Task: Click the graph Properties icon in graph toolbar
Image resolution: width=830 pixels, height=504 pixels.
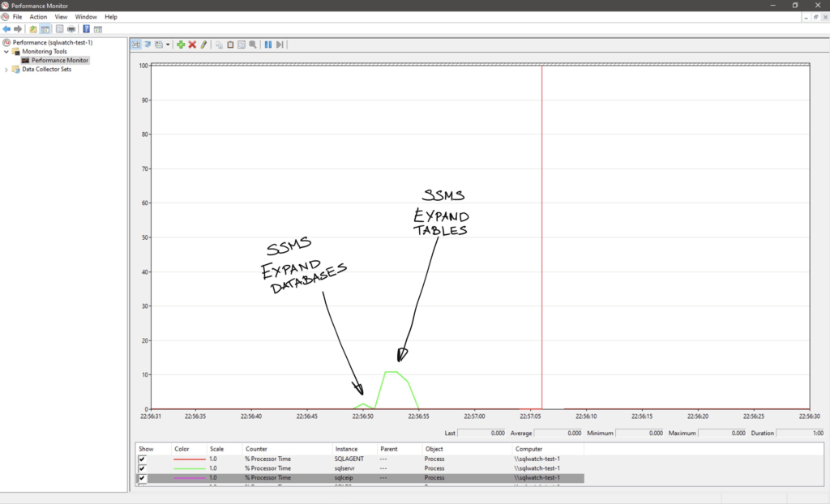Action: coord(242,45)
